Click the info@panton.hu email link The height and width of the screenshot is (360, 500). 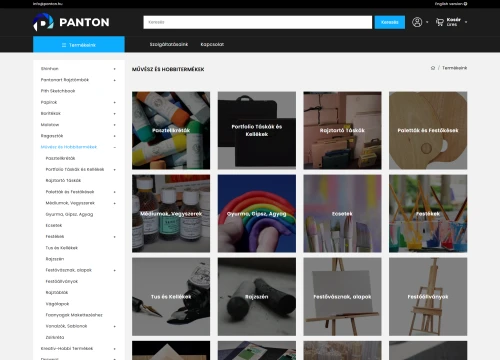[x=48, y=4]
